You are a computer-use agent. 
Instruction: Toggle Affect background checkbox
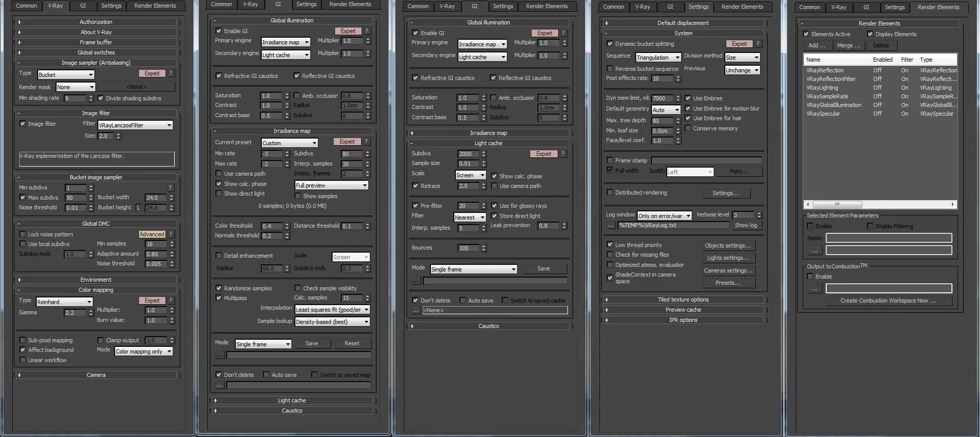pos(22,350)
